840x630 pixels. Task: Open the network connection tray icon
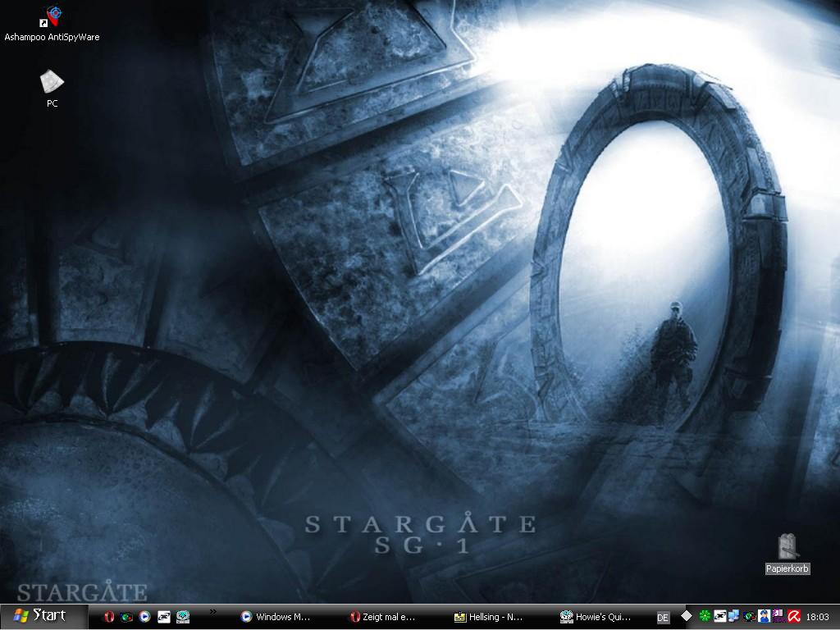(x=734, y=617)
